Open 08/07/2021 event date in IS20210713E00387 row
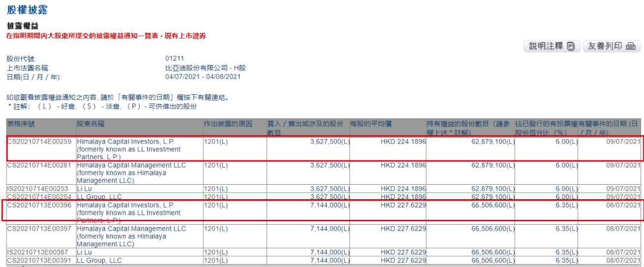The image size is (644, 267). pos(624,252)
